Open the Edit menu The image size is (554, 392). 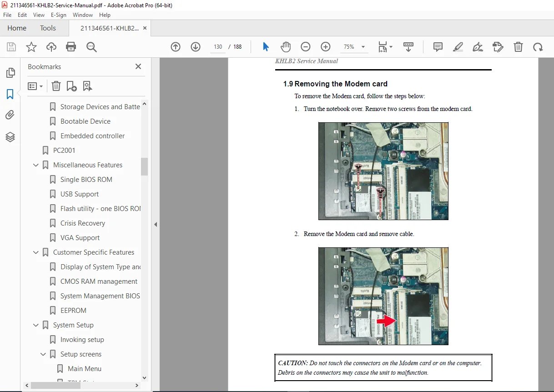22,15
